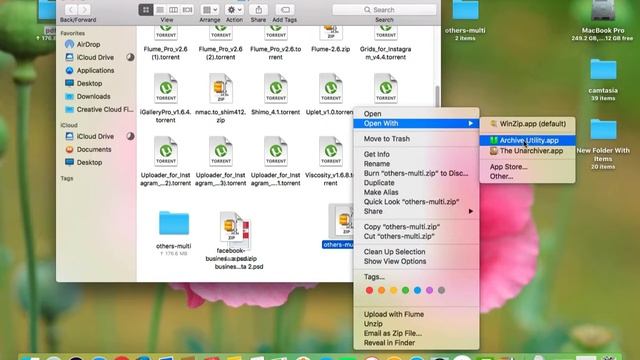Apply the blue tag color
Viewport: 640px width, 360px height.
[x=417, y=290]
